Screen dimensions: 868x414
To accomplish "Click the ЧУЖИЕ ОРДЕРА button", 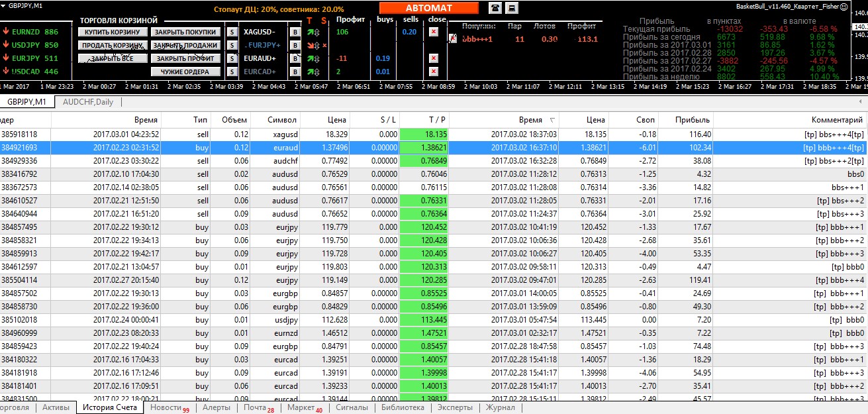I will click(185, 72).
